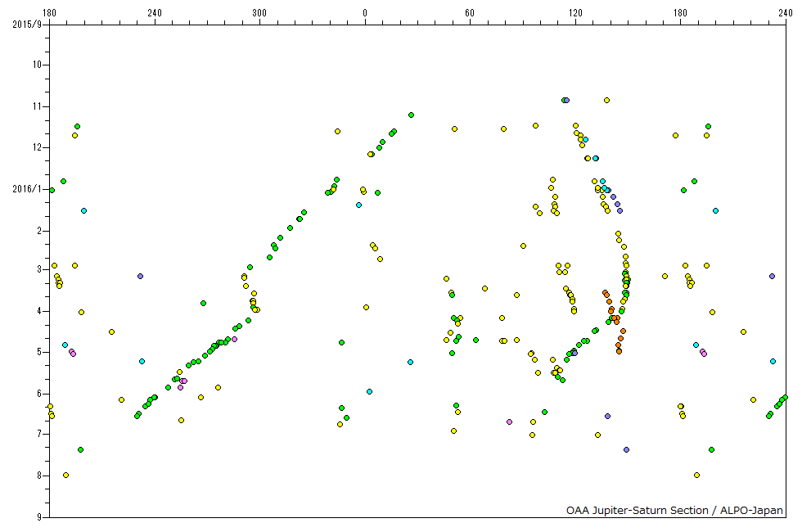
Task: Click the leftmost '180' label on the top axis
Action: [49, 13]
